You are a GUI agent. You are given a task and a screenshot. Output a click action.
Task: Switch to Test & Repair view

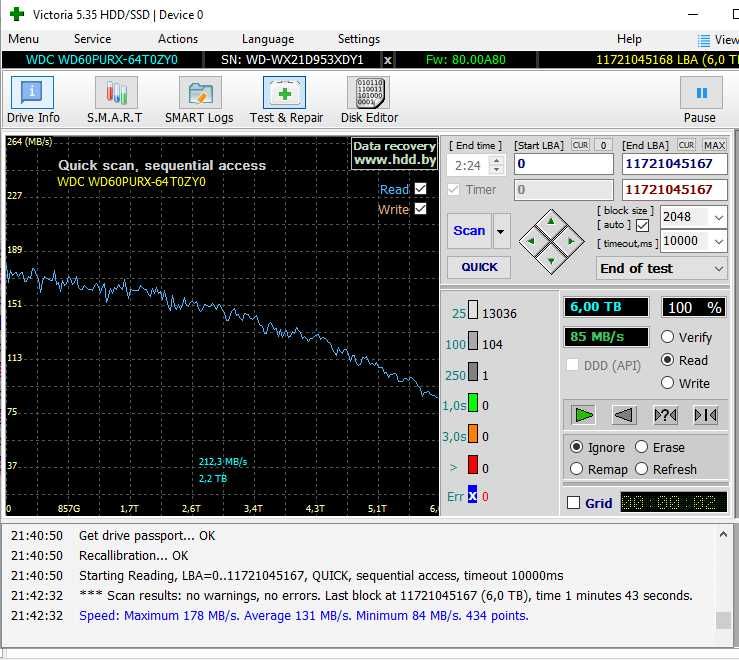click(286, 100)
